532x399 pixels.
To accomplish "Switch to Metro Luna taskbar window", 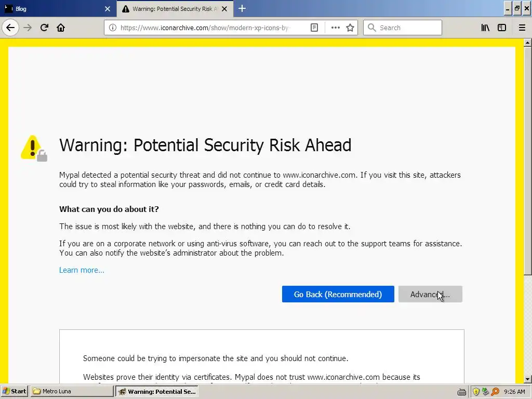I will [x=72, y=391].
